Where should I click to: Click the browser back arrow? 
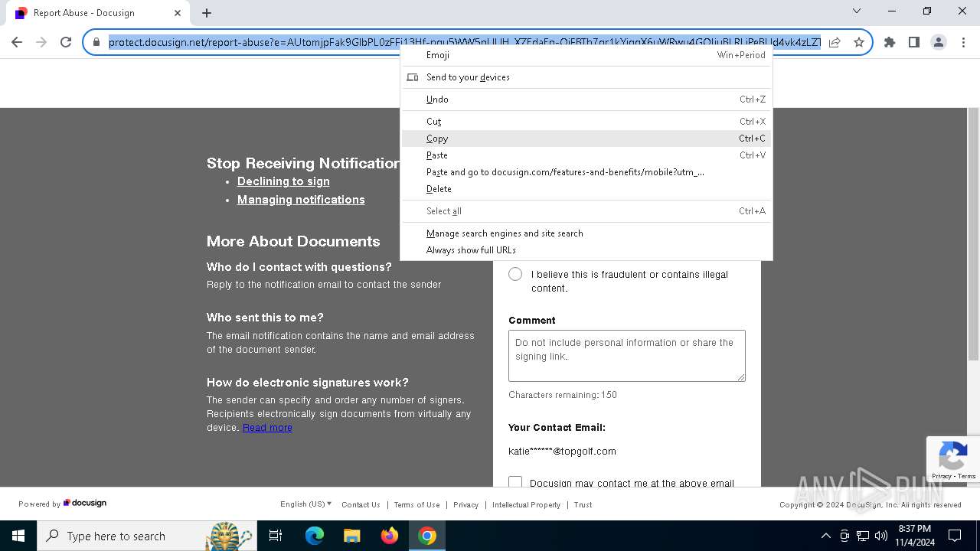click(x=17, y=42)
